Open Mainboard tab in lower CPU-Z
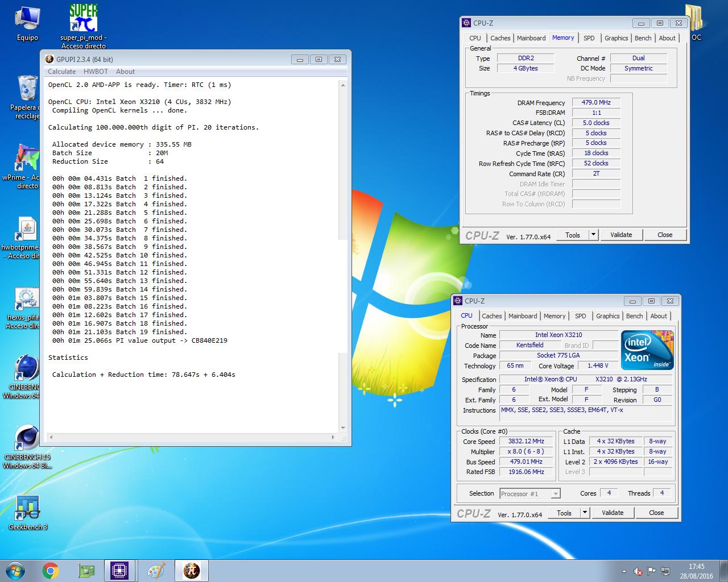 click(x=523, y=316)
